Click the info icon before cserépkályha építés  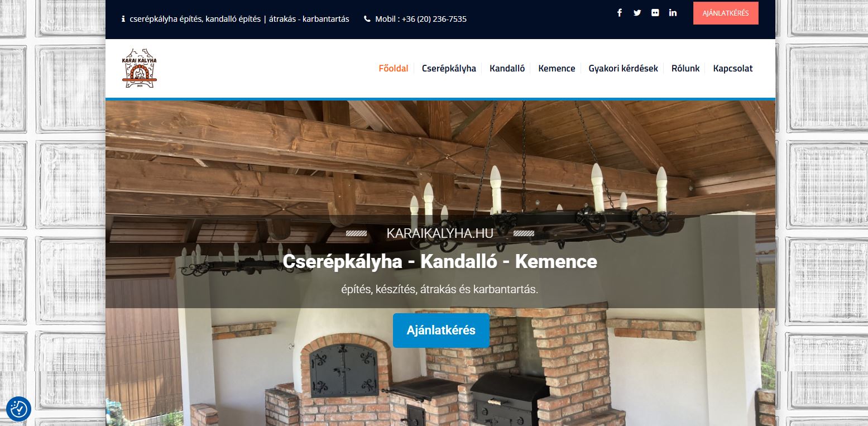point(123,19)
